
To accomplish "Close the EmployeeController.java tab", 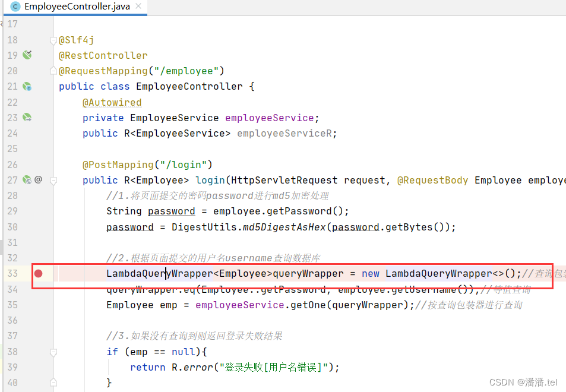I will [x=138, y=6].
